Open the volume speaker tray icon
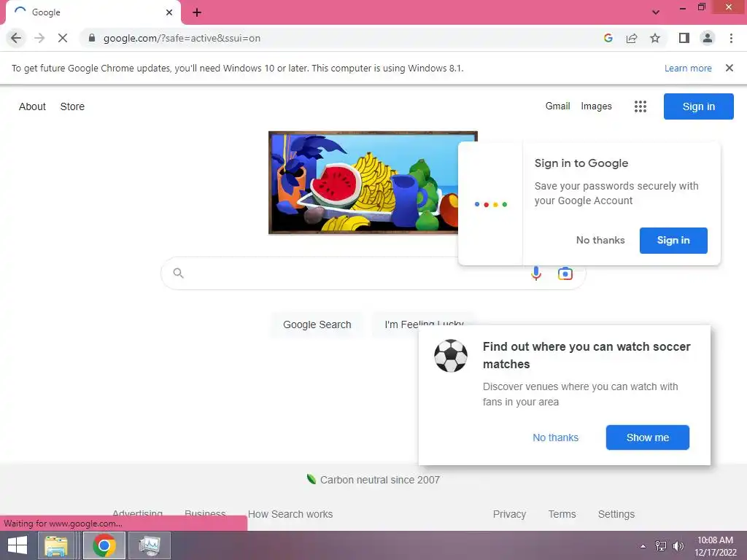The image size is (747, 560). pyautogui.click(x=678, y=546)
